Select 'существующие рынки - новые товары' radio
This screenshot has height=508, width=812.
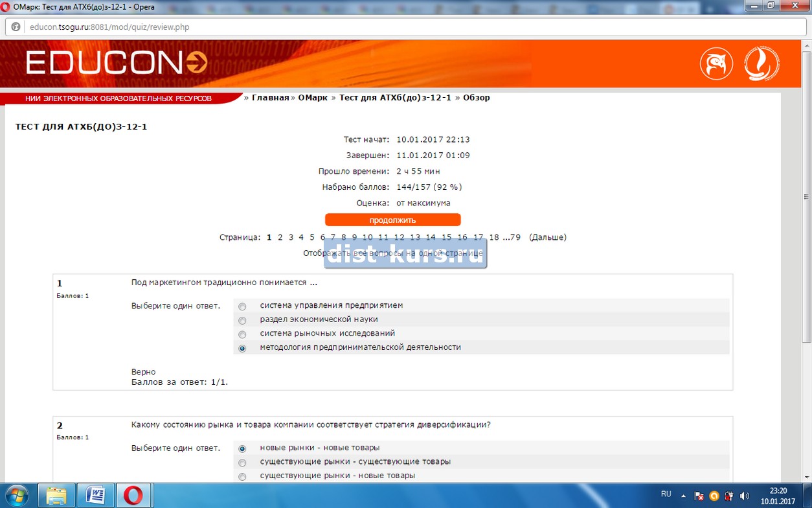pos(242,477)
